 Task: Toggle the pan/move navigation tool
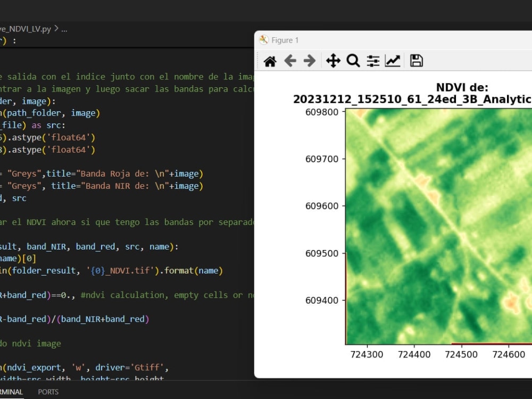point(332,60)
